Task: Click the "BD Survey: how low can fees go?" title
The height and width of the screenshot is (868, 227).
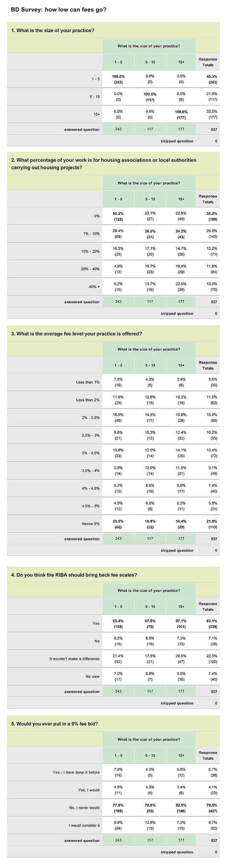Action: pos(59,10)
